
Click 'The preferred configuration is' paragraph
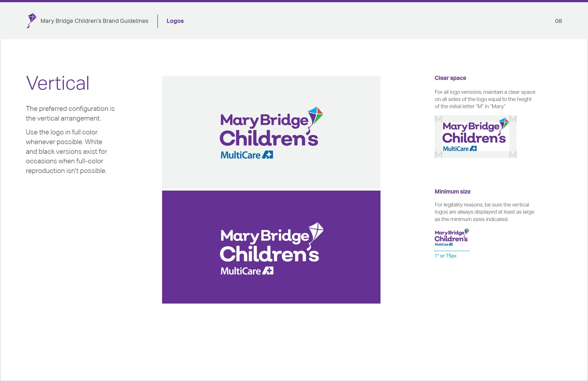click(70, 113)
